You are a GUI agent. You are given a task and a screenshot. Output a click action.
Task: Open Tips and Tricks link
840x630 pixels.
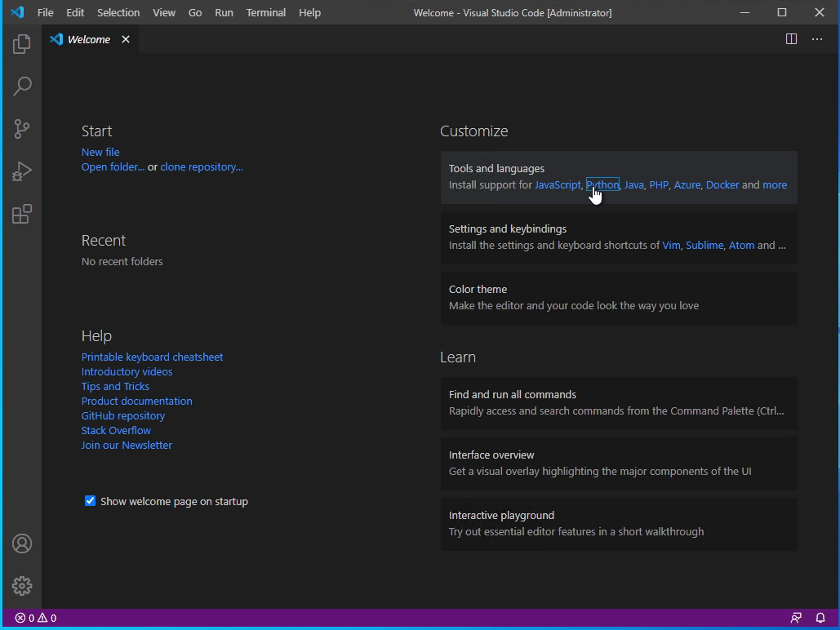coord(115,386)
